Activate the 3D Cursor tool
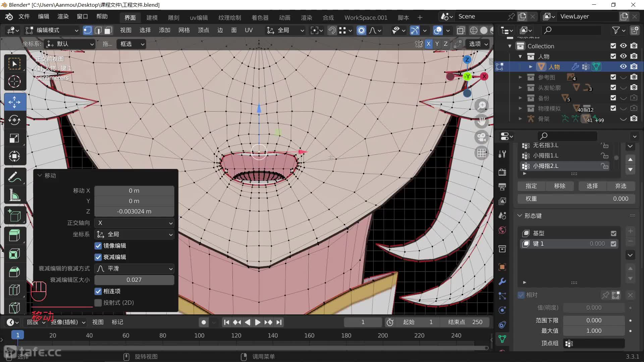644x362 pixels. pos(14,81)
